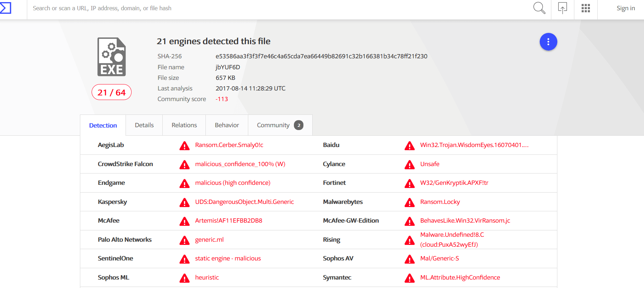The image size is (644, 288).
Task: Click the warning icon for AegisLab
Action: (184, 146)
